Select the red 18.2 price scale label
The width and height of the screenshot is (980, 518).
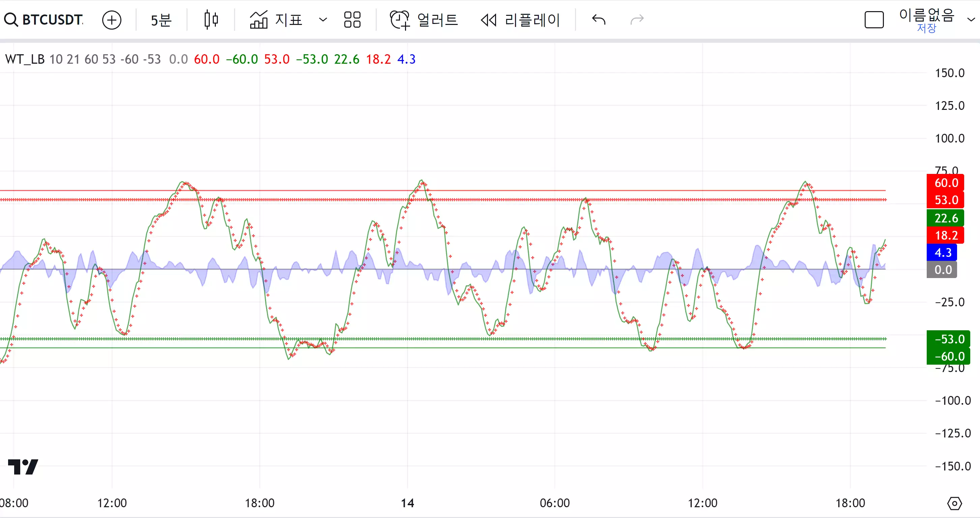coord(945,236)
